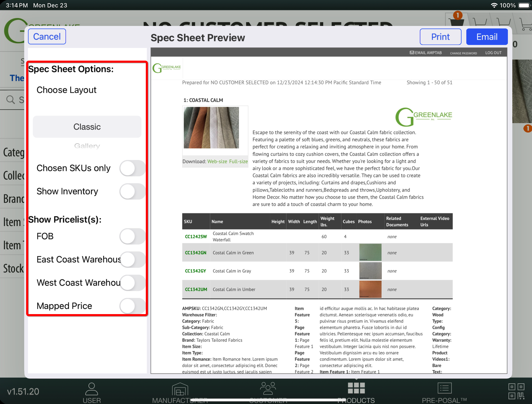The height and width of the screenshot is (404, 532).
Task: Click the Email Amptab envelope icon
Action: [x=412, y=53]
